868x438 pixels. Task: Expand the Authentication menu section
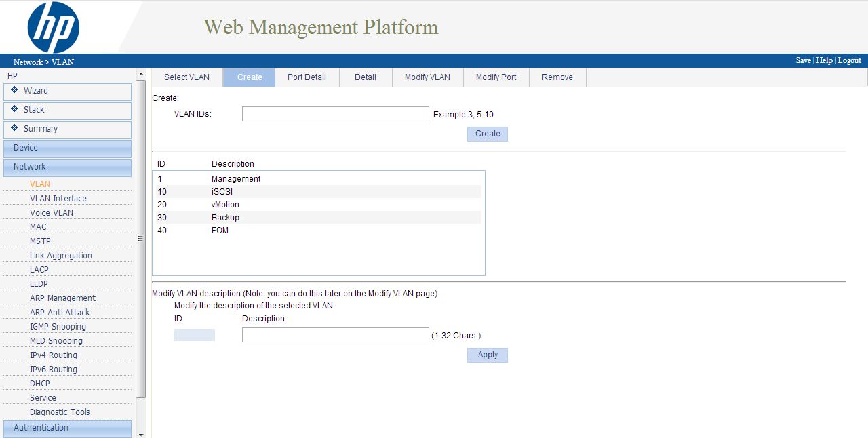(67, 428)
